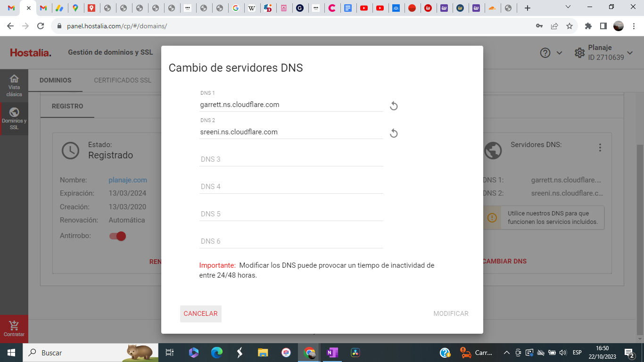
Task: Open the Chrome side panel
Action: click(x=603, y=26)
